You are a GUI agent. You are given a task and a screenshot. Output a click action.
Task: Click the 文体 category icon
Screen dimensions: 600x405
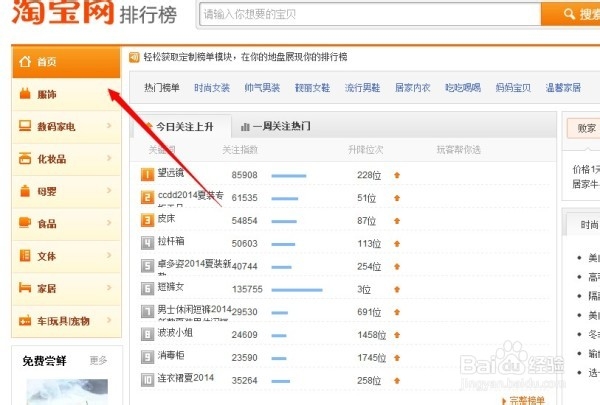[x=25, y=255]
